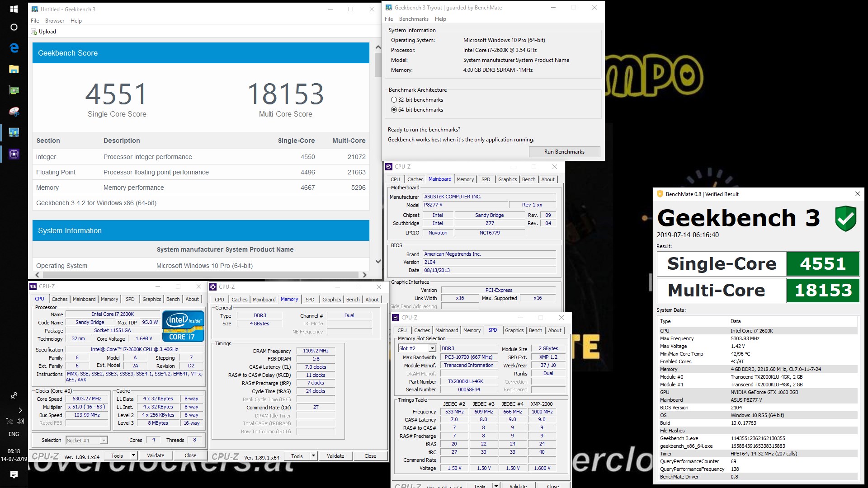Click the Geekbench 3 Tryout title icon
This screenshot has height=488, width=868.
click(x=389, y=8)
